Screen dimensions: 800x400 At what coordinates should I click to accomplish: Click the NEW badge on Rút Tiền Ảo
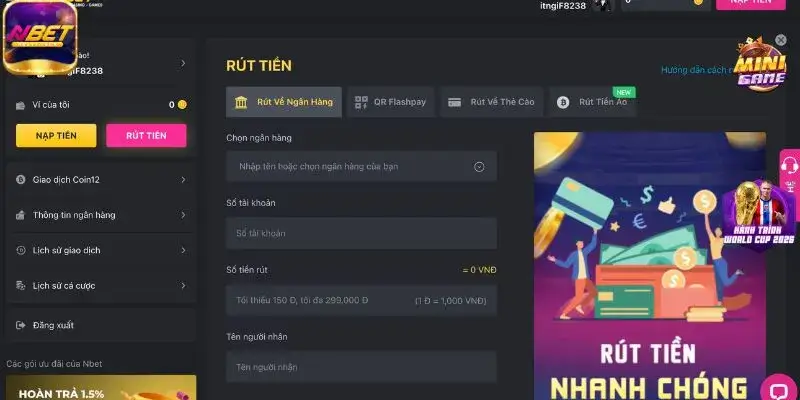(624, 92)
